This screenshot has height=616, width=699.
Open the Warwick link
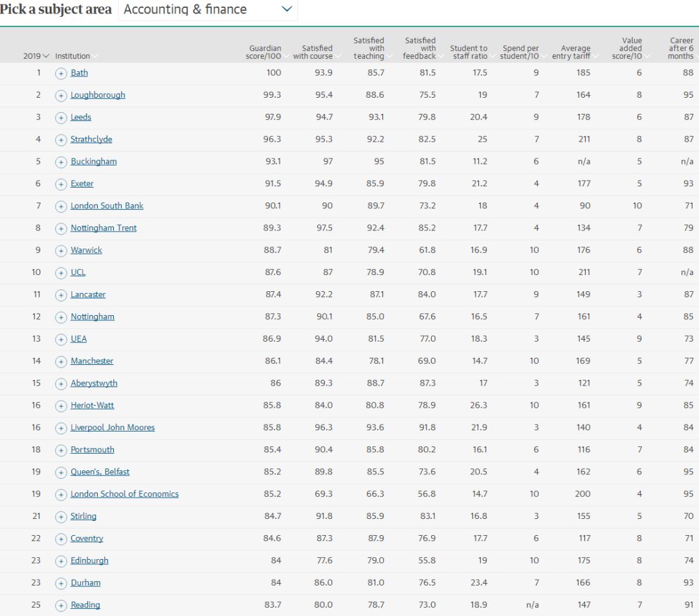(x=87, y=250)
